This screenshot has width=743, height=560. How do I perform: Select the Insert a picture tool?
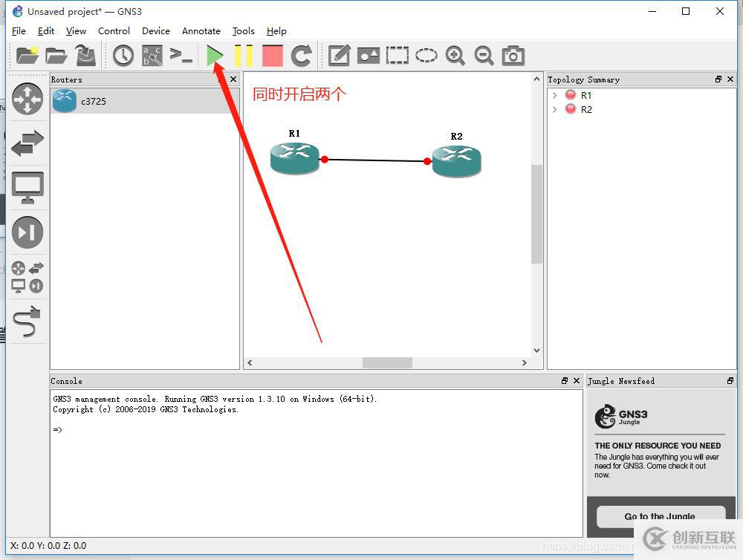coord(369,56)
